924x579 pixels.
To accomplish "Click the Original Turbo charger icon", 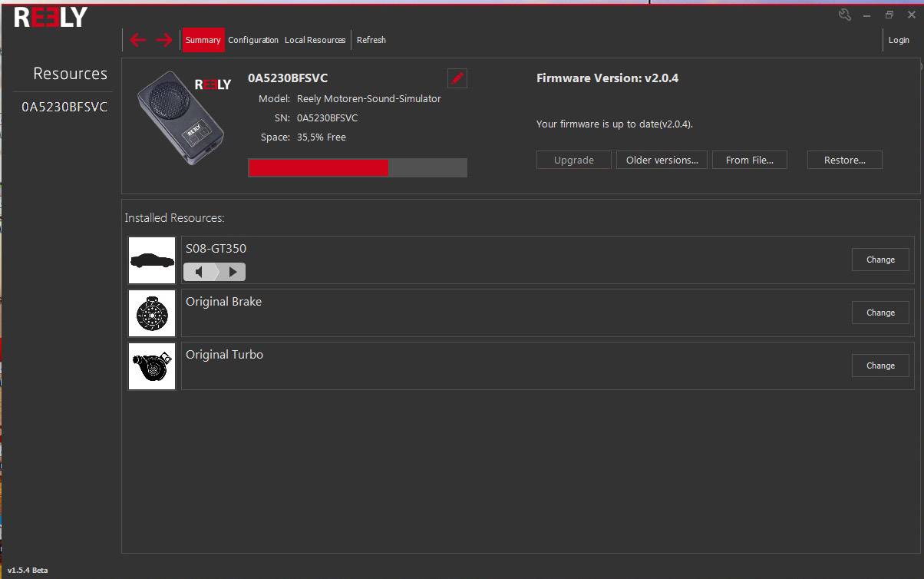I will click(151, 366).
